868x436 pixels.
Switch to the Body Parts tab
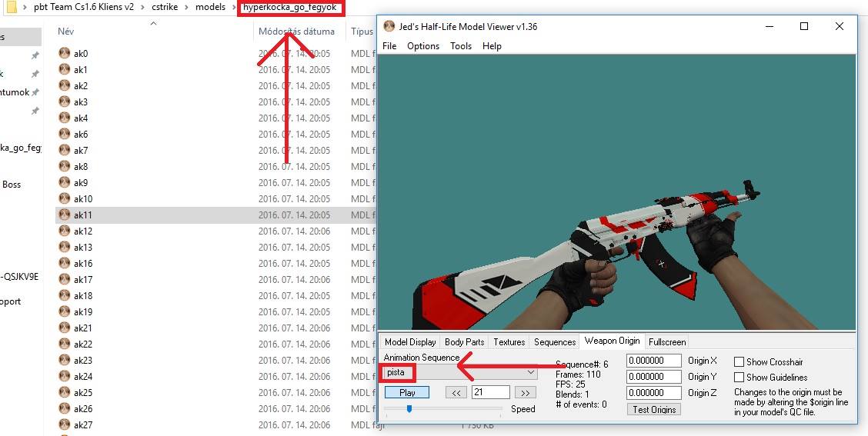tap(465, 342)
